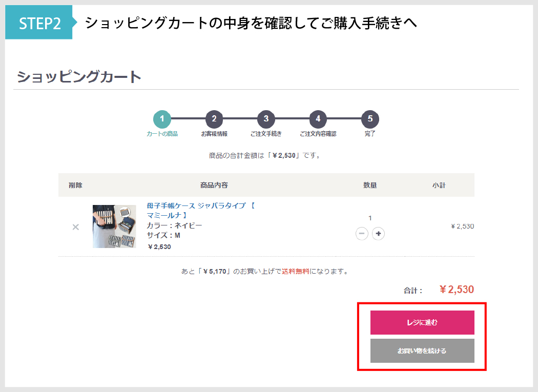Select the お客様情報 step label

[x=214, y=134]
